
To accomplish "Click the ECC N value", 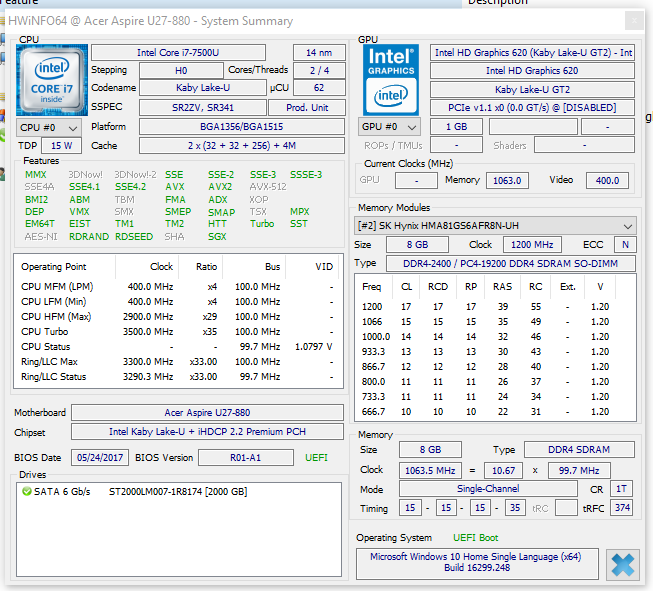I will (625, 244).
